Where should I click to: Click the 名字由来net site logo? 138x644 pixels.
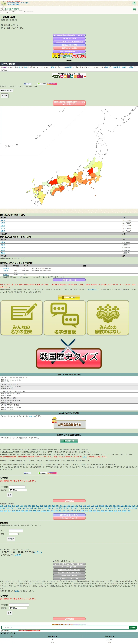[x=17, y=10]
